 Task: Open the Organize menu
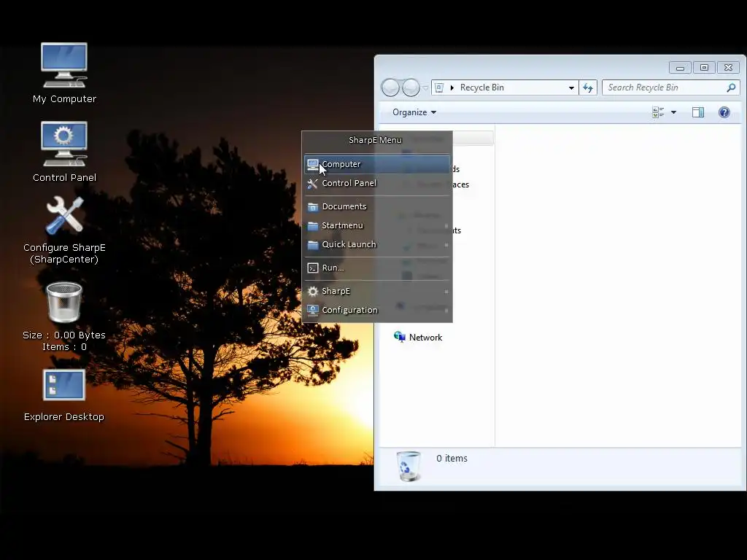point(414,112)
